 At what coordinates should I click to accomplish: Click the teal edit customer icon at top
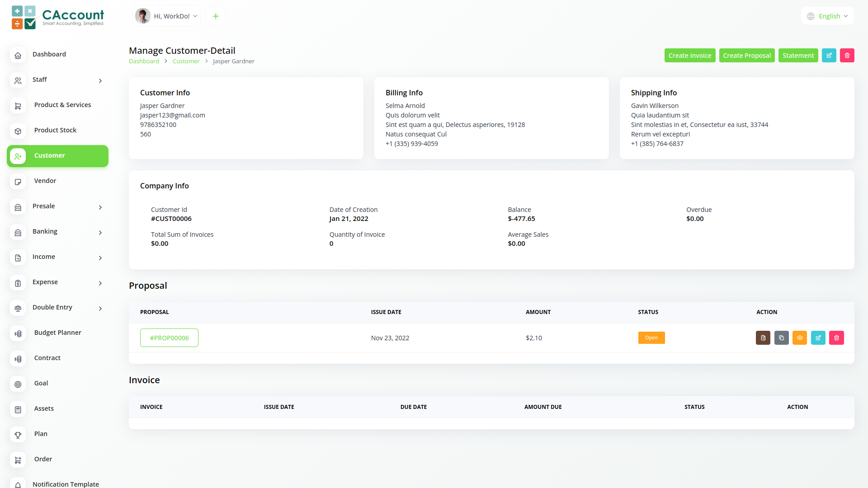(x=829, y=55)
